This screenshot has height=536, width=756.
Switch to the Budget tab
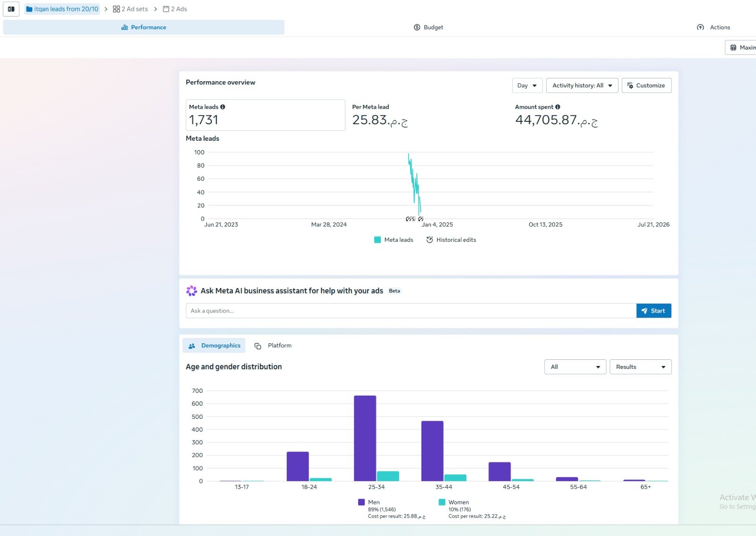pos(429,27)
